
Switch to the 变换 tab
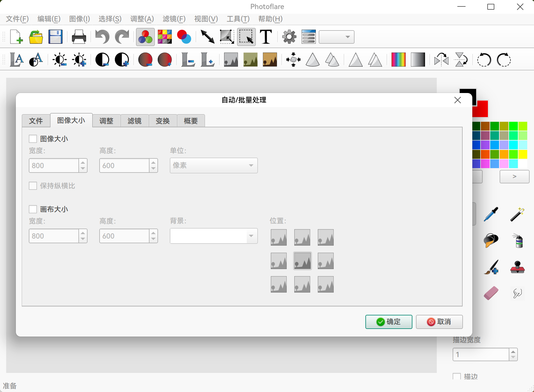pyautogui.click(x=163, y=121)
